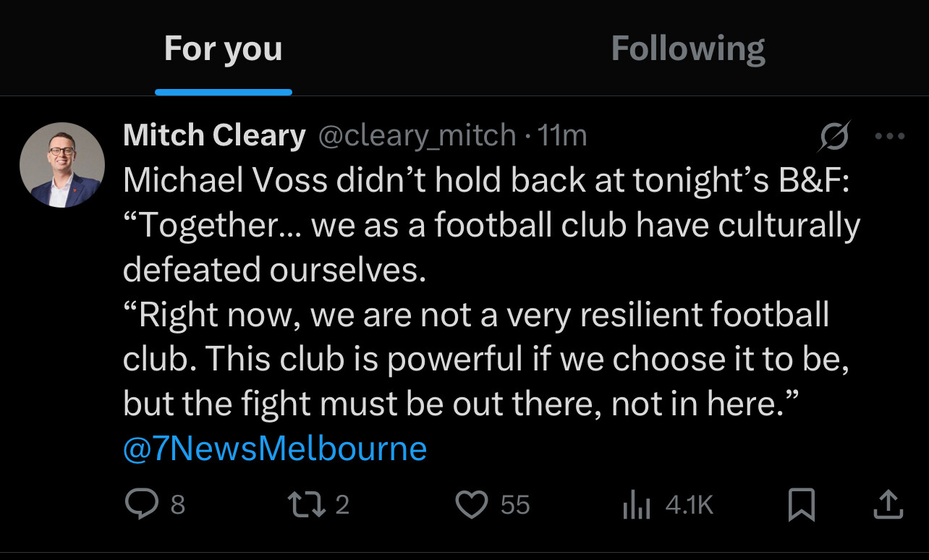
Task: Like the tweet with the heart icon
Action: [x=472, y=504]
